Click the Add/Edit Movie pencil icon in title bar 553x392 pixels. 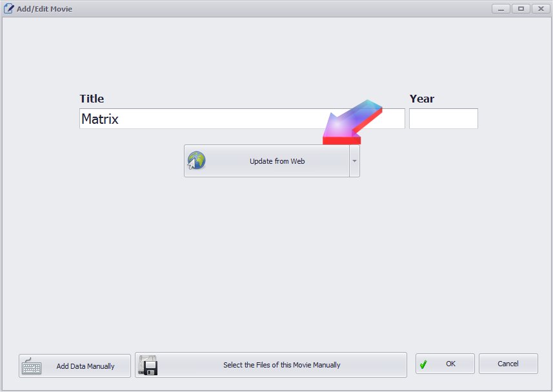click(x=9, y=8)
